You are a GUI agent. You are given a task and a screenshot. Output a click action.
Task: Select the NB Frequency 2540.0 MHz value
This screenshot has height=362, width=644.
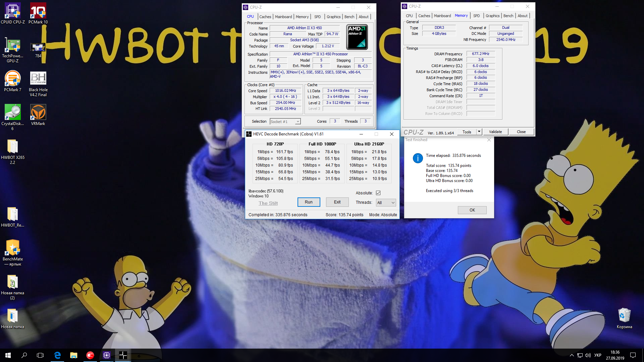click(505, 40)
